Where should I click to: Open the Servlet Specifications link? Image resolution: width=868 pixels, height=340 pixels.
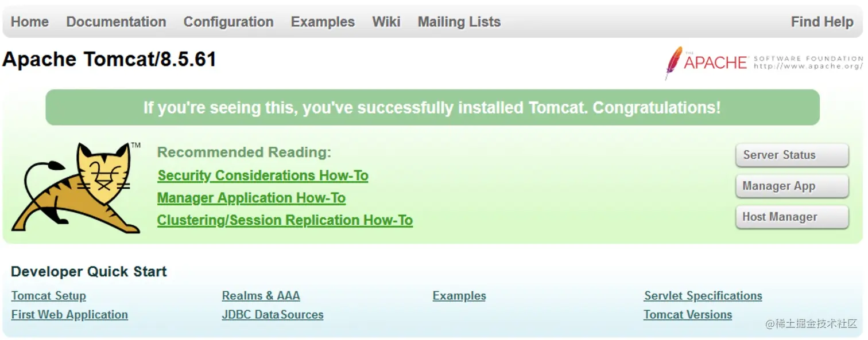point(703,296)
